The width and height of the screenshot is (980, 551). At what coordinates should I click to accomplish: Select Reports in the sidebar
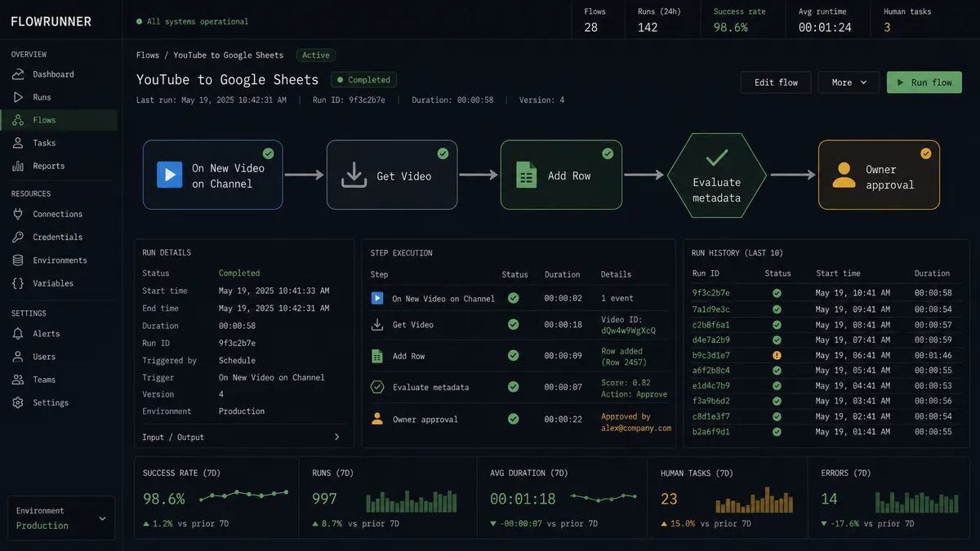(59, 166)
